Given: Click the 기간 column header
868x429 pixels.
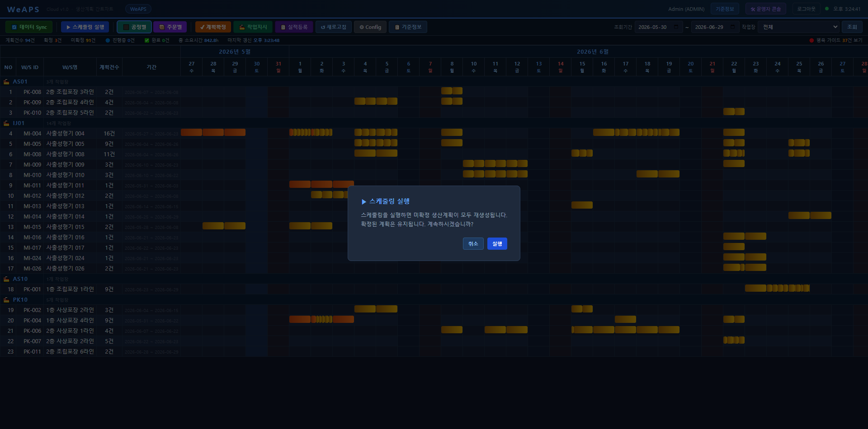Looking at the screenshot, I should (151, 67).
